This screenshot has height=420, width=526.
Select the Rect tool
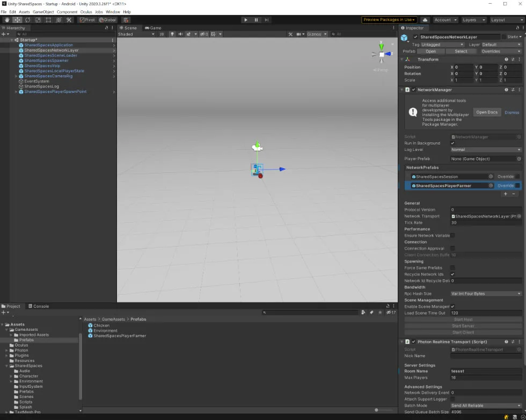point(48,20)
